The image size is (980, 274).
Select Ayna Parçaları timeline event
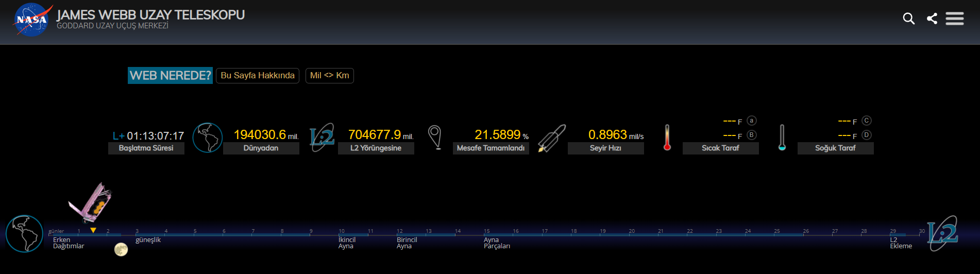coord(497,243)
